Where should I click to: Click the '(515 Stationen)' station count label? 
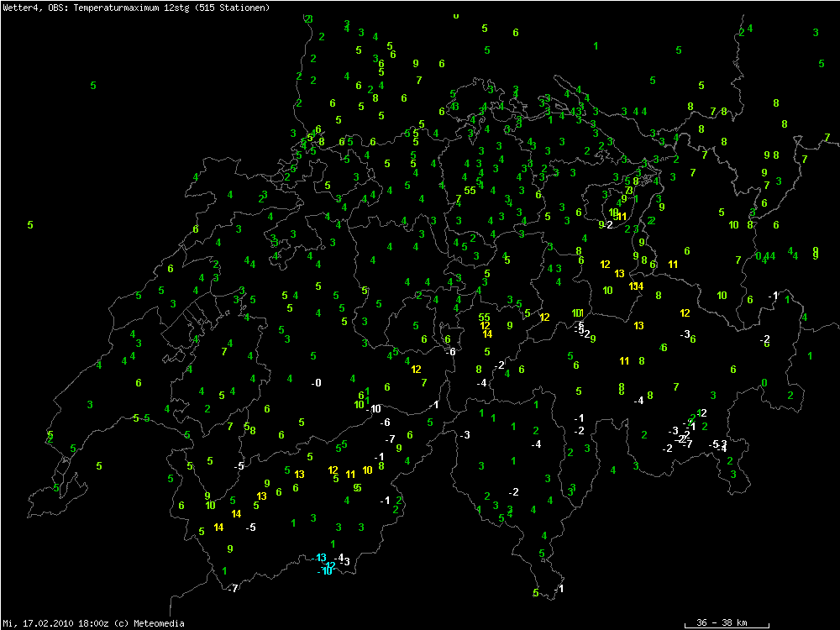coord(231,8)
